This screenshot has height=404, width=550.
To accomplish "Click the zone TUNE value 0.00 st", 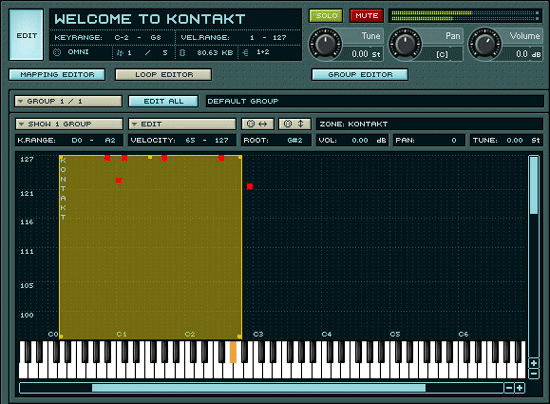I will [523, 140].
